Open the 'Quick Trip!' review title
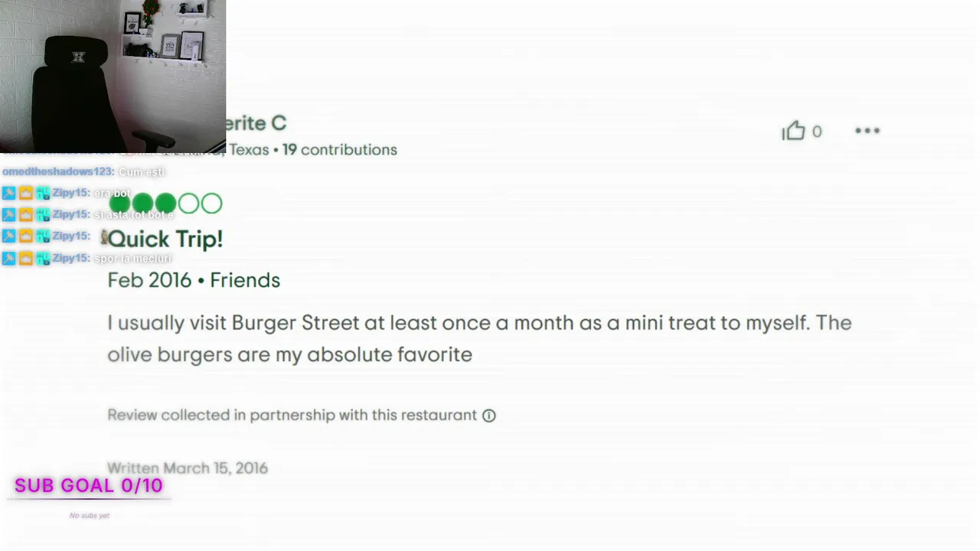The height and width of the screenshot is (551, 980). [165, 240]
